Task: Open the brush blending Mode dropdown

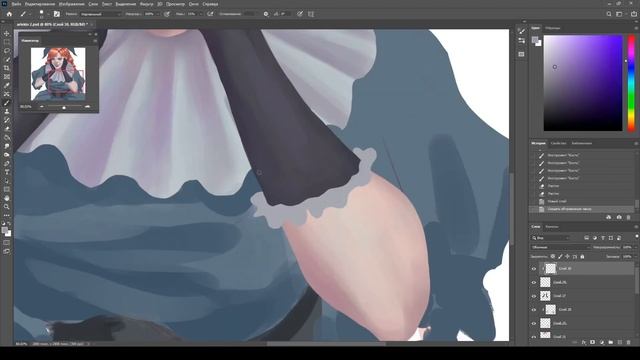Action: pos(100,14)
